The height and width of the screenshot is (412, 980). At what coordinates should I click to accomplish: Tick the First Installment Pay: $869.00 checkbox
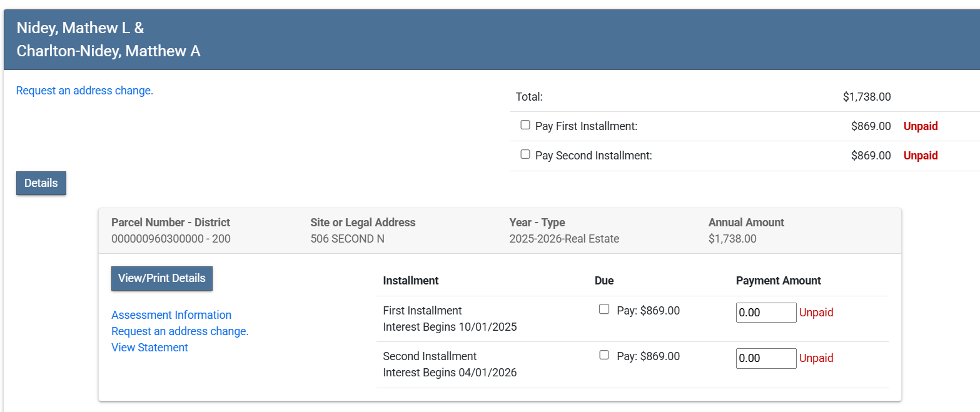(x=604, y=309)
